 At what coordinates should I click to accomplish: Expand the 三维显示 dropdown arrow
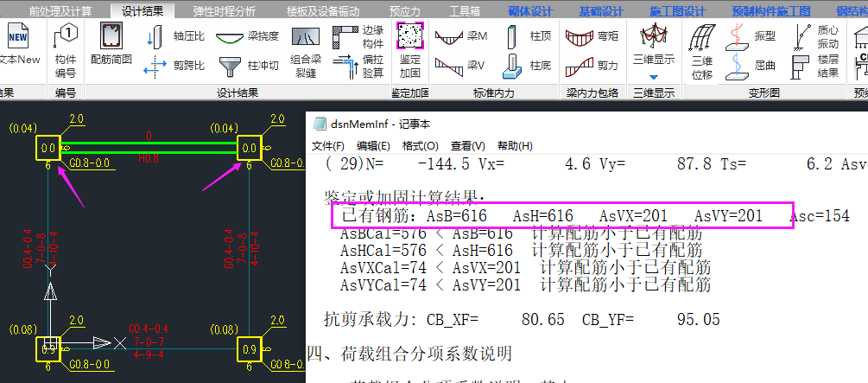(x=654, y=77)
